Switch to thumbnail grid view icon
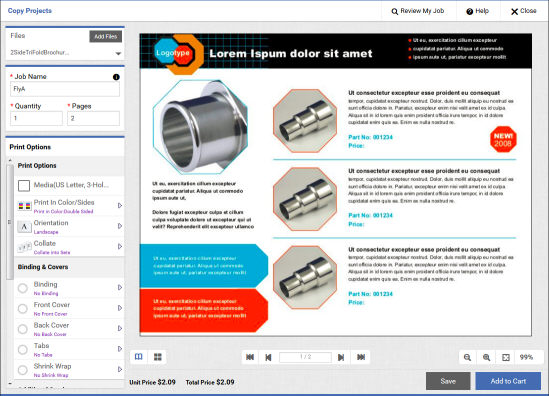The height and width of the screenshot is (396, 549). coord(158,357)
